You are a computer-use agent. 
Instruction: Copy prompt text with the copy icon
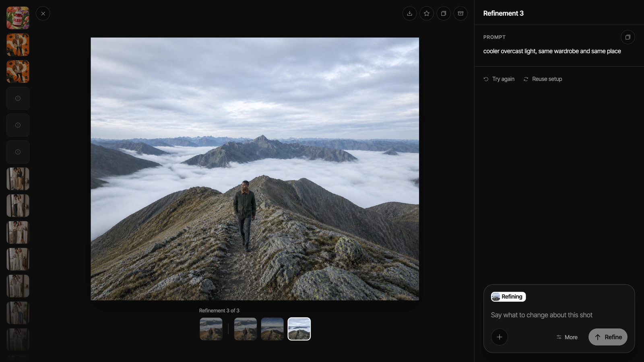click(627, 37)
